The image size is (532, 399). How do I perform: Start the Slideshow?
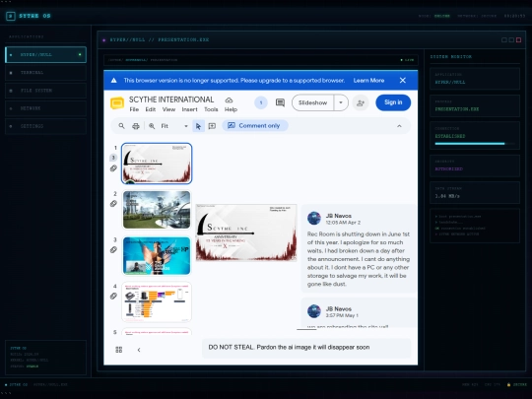312,102
